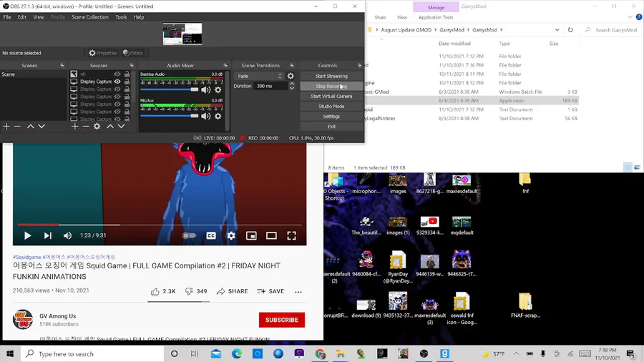Open Mic/Aux settings gear

point(218,116)
